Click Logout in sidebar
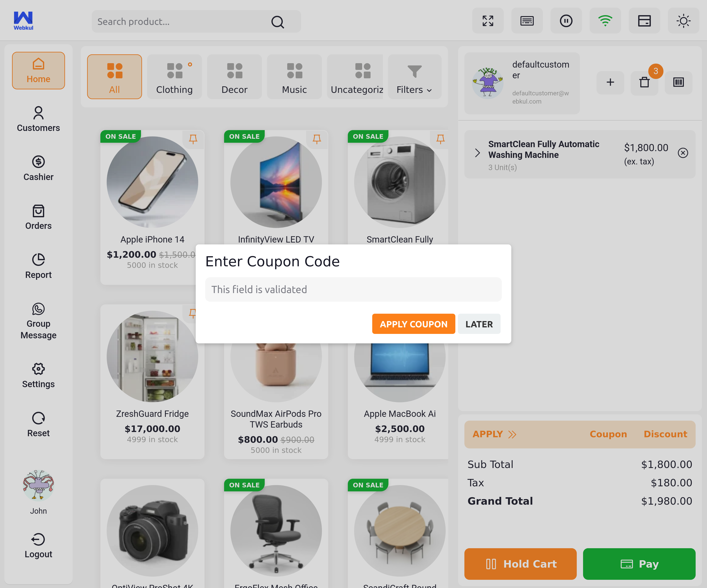The image size is (707, 588). click(x=38, y=545)
